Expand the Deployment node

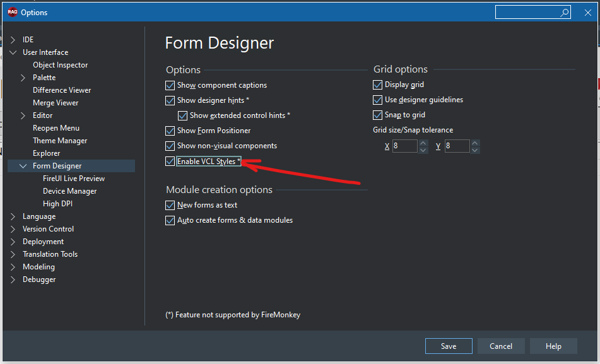pyautogui.click(x=13, y=242)
